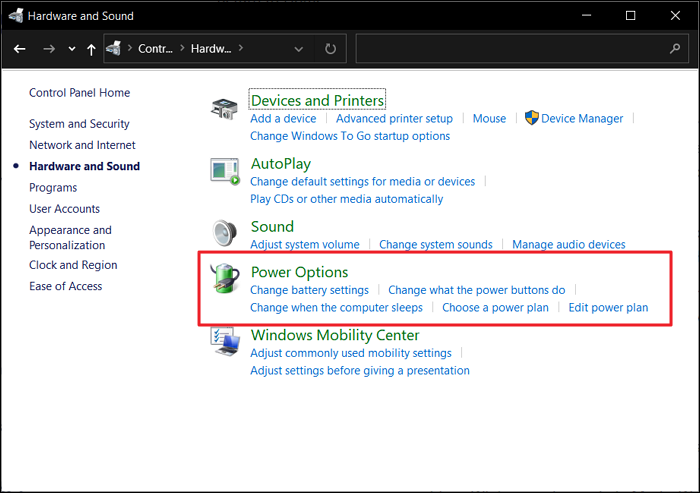
Task: Refresh the Control Panel view
Action: tap(330, 48)
